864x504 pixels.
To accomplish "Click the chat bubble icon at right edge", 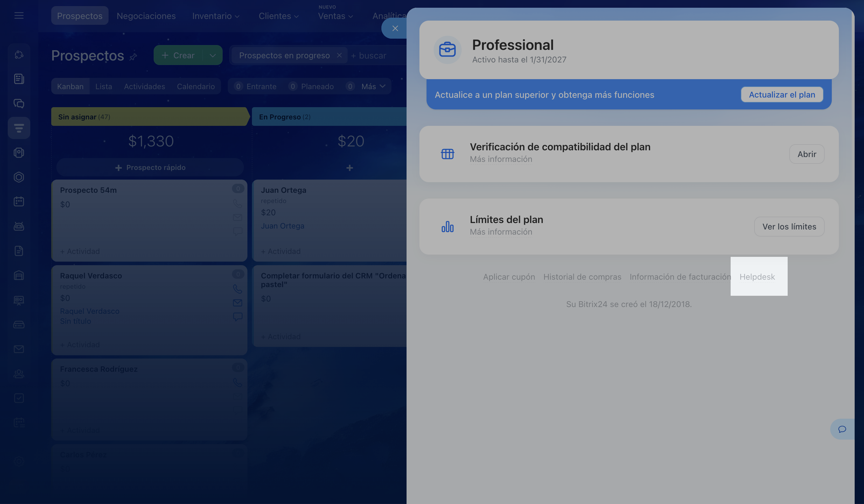I will click(x=842, y=429).
